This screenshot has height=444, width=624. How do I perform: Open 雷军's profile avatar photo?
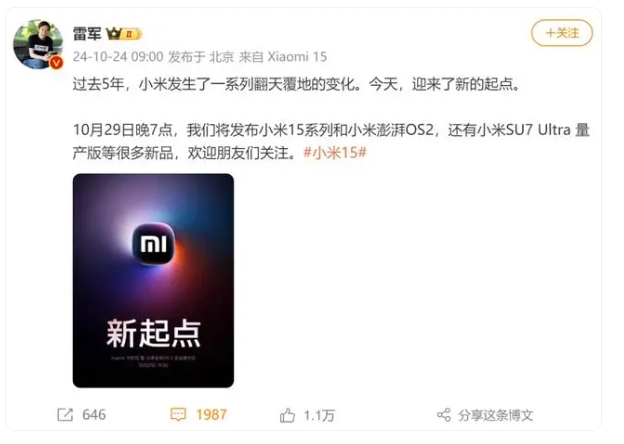tap(38, 44)
